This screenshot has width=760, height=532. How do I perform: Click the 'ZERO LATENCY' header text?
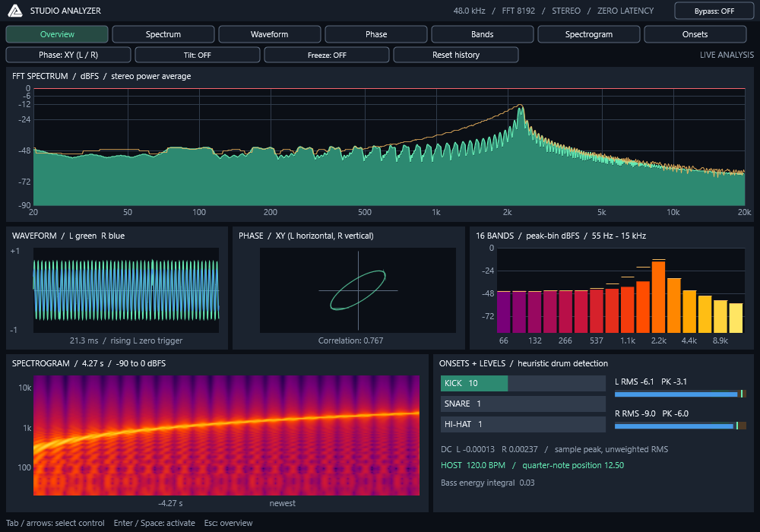[x=625, y=11]
